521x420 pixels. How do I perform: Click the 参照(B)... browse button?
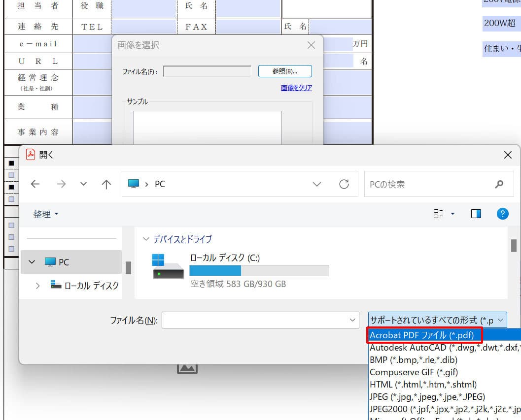(x=285, y=71)
